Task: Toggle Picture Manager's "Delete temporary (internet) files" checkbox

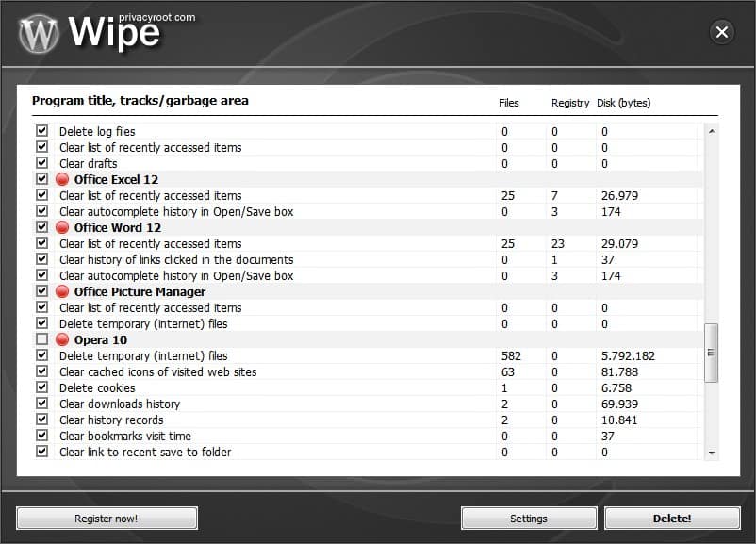Action: (41, 323)
